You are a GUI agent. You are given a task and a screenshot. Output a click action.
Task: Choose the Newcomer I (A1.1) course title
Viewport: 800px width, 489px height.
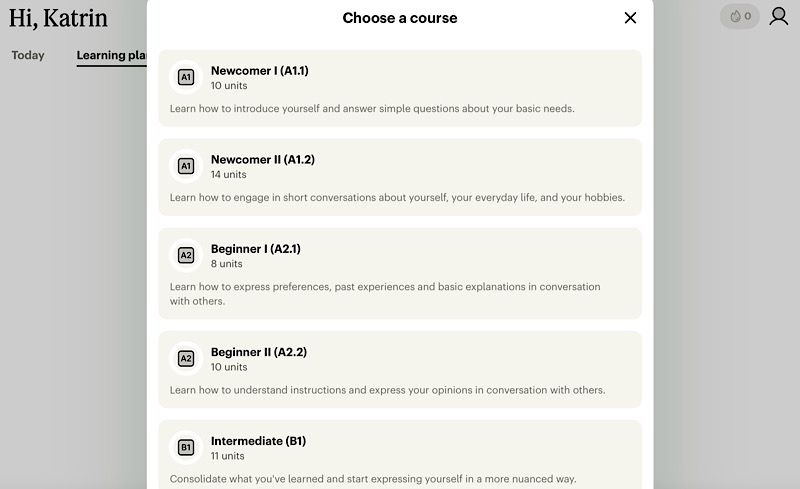260,70
